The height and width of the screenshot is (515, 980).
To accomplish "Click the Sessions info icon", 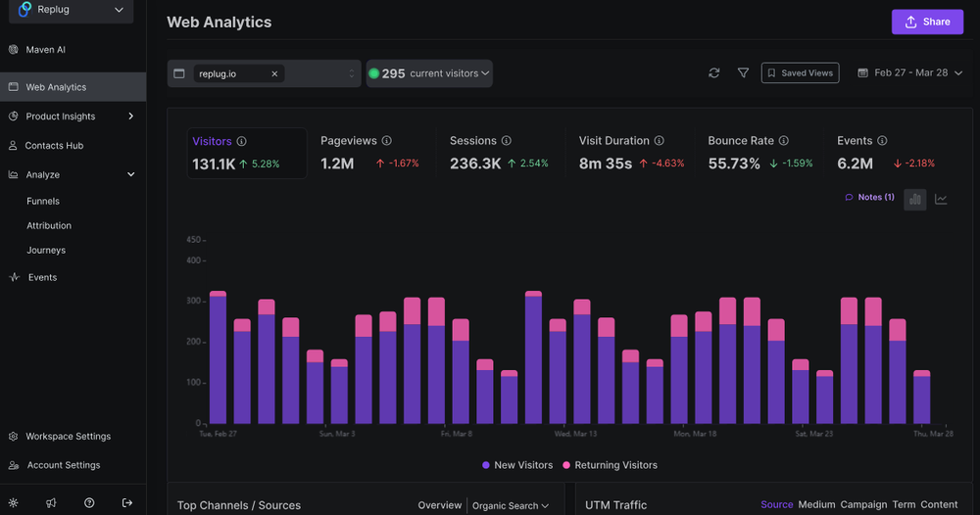I will (x=507, y=141).
